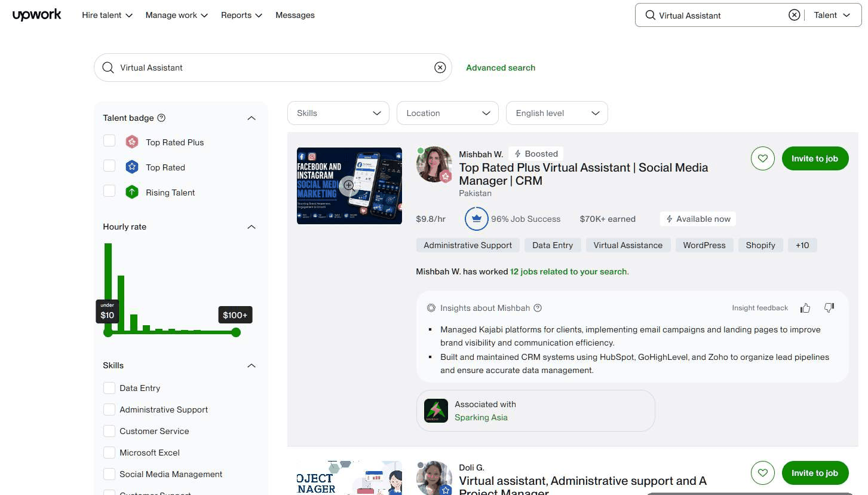
Task: Open the Talent search-type dropdown
Action: (832, 15)
